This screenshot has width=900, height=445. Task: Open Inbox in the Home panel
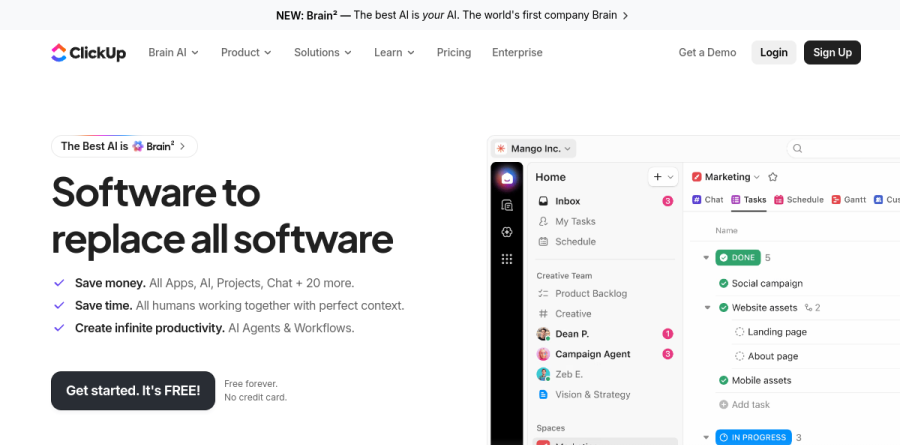coord(604,201)
